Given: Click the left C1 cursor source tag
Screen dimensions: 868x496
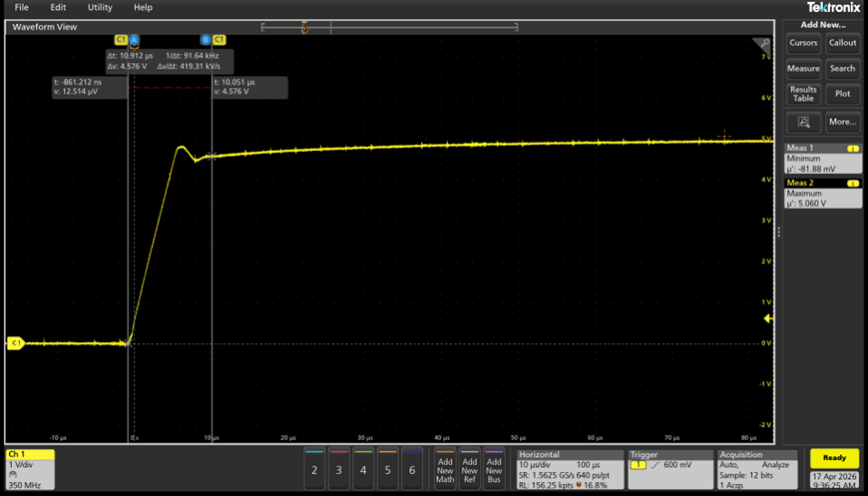Looking at the screenshot, I should [121, 40].
